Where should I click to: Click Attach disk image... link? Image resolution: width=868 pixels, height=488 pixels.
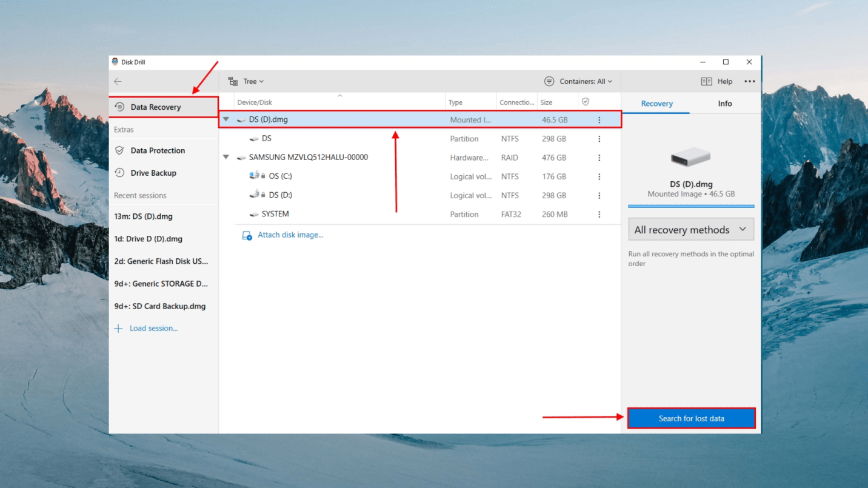coord(290,235)
